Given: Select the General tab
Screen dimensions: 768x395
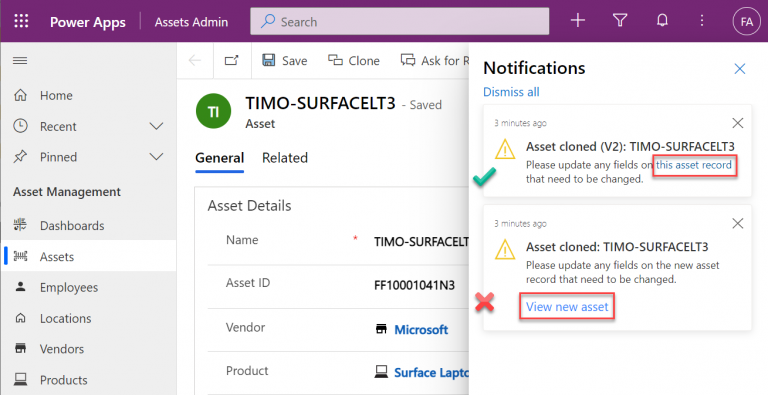Looking at the screenshot, I should (x=219, y=158).
